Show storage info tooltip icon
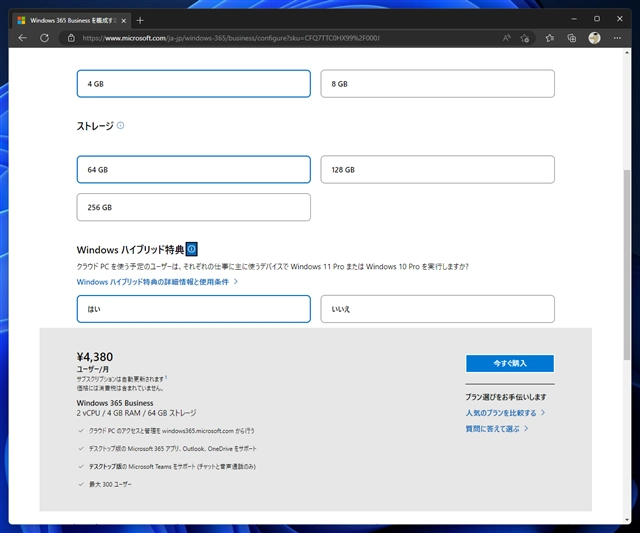Viewport: 640px width, 533px height. [120, 125]
